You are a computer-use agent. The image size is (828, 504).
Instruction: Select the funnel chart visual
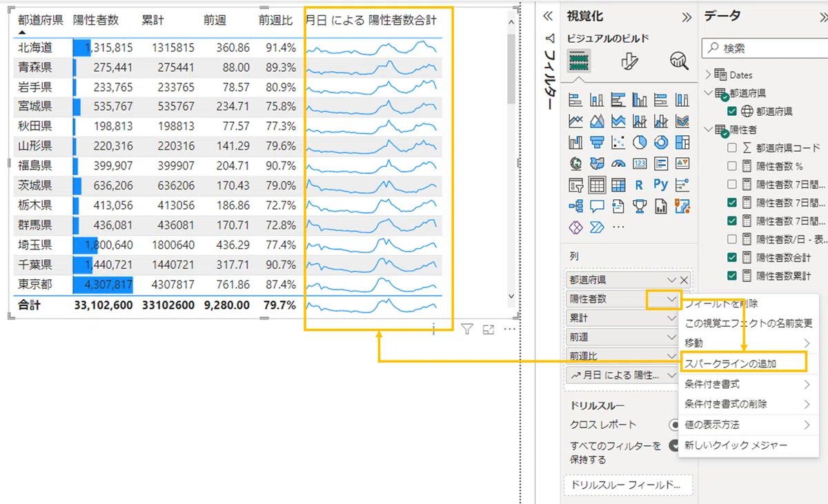click(597, 143)
